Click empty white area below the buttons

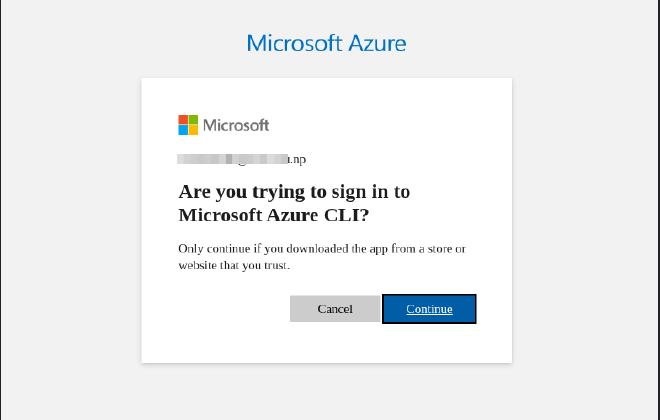click(326, 344)
